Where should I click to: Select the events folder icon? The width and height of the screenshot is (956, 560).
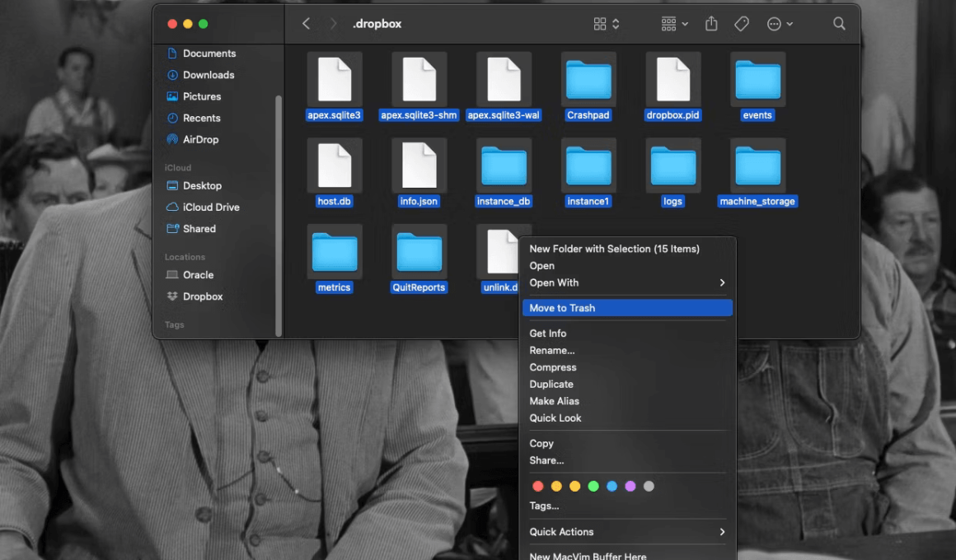(x=758, y=80)
